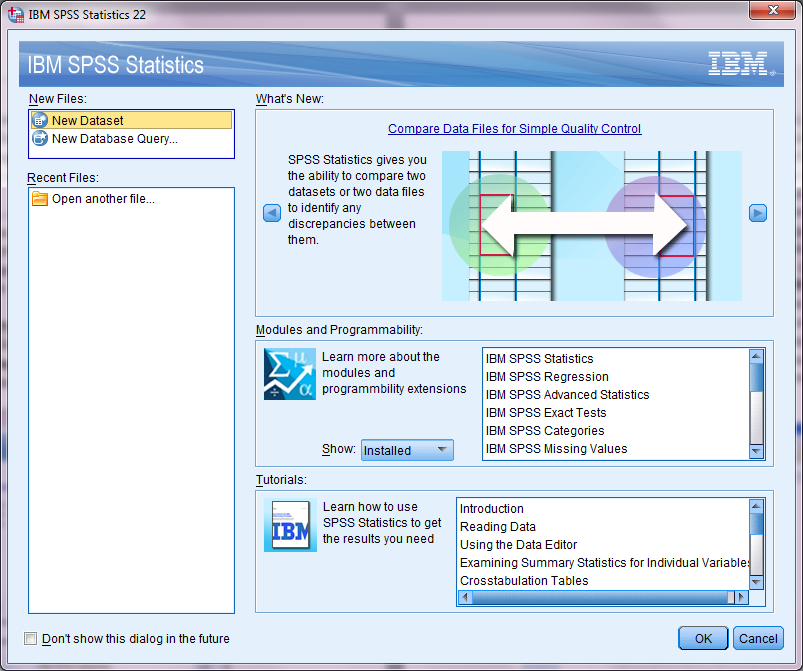The height and width of the screenshot is (671, 803).
Task: Select IBM SPSS Regression module
Action: (547, 376)
